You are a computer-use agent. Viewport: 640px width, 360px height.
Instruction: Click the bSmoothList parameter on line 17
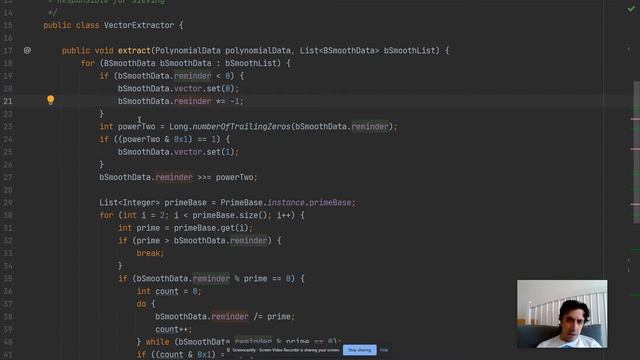[409, 51]
